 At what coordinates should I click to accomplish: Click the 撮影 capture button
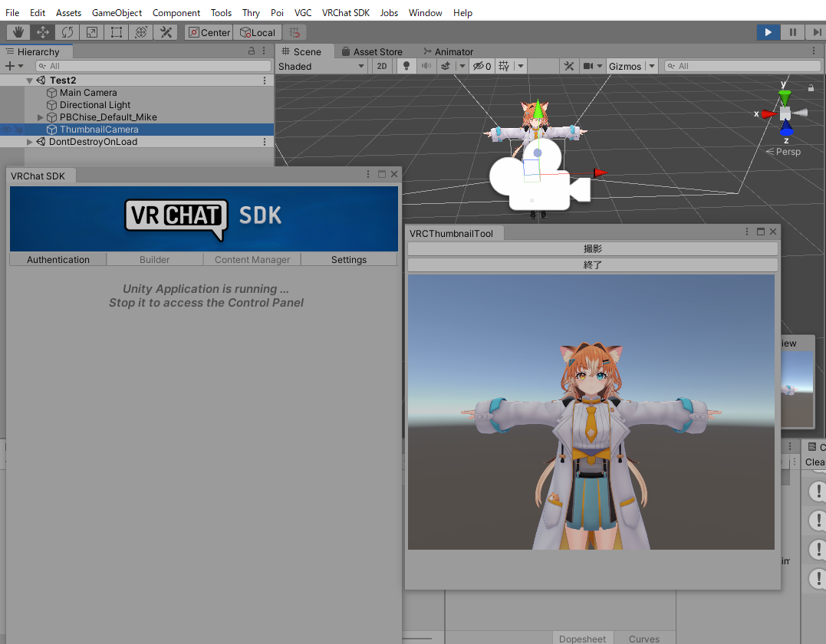(x=593, y=248)
